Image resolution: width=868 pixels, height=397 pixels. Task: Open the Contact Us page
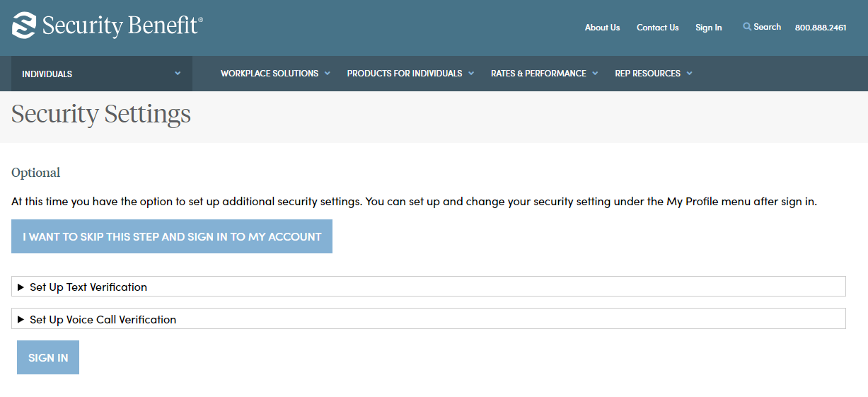(x=657, y=28)
